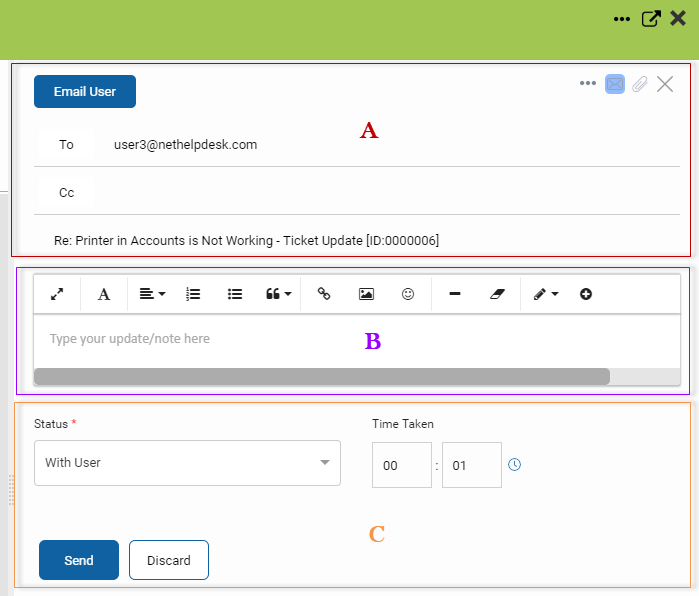Click the To recipient label

(66, 144)
